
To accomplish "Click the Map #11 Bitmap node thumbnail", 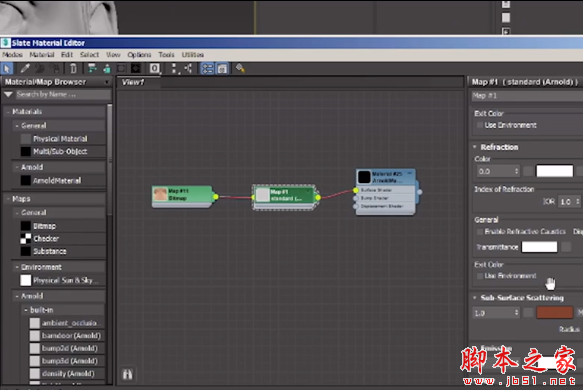I will 160,195.
